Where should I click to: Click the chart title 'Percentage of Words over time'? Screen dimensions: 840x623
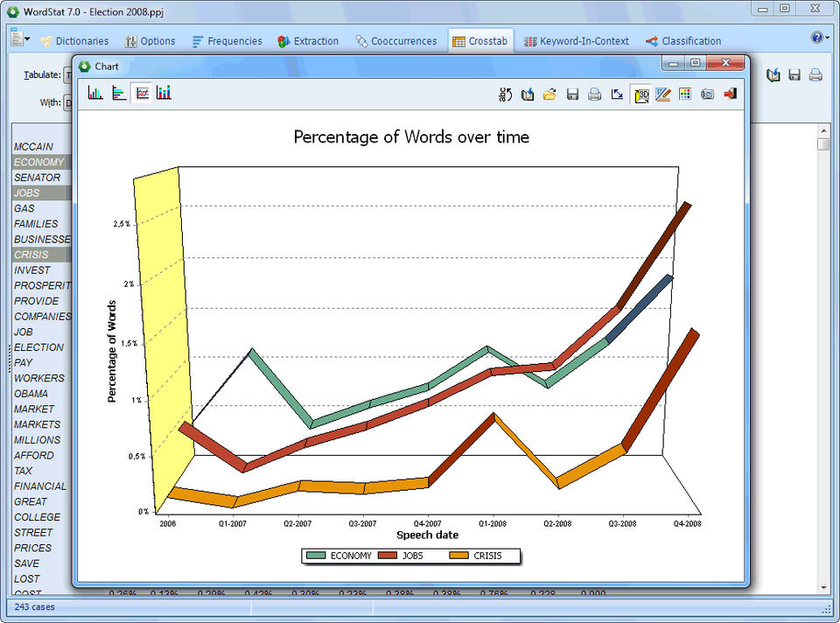click(411, 137)
